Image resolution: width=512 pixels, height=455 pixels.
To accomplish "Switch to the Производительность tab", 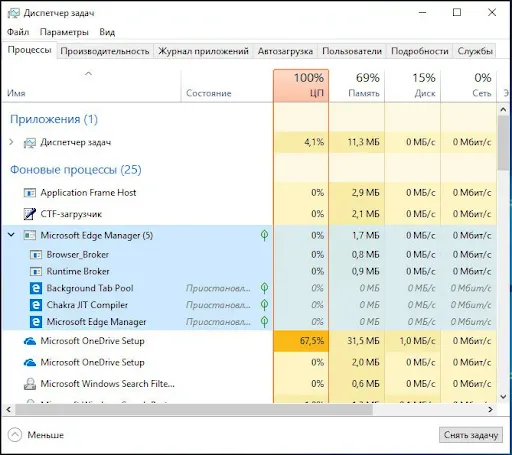I will pos(105,51).
